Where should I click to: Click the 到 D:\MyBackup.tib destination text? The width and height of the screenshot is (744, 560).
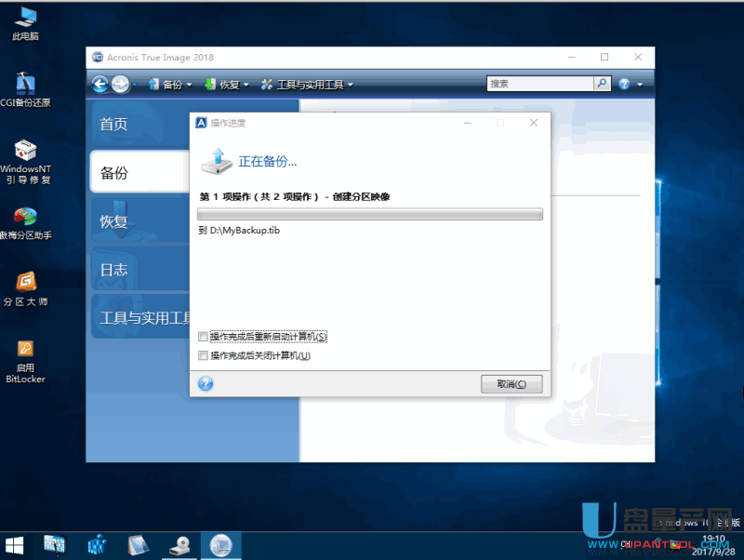coord(239,230)
